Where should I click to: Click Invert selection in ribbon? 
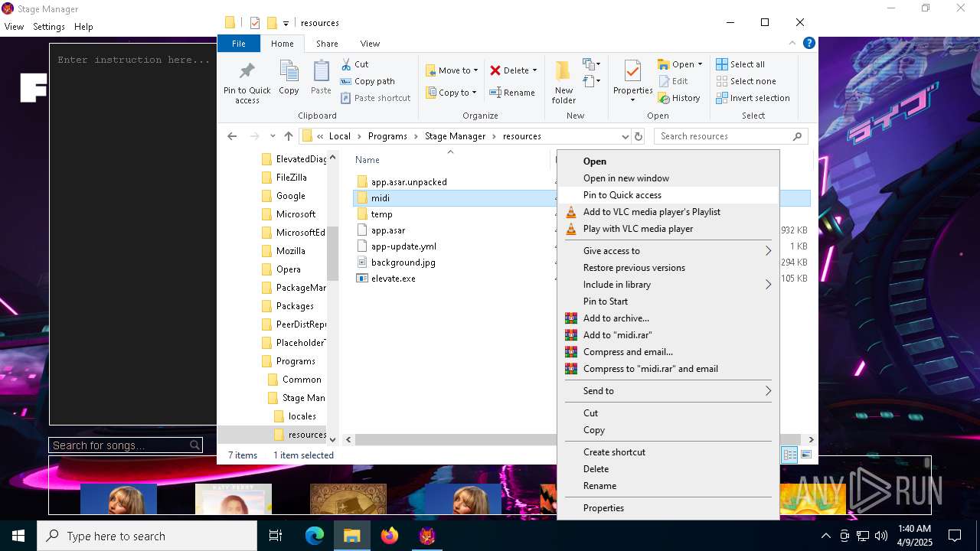(x=753, y=98)
